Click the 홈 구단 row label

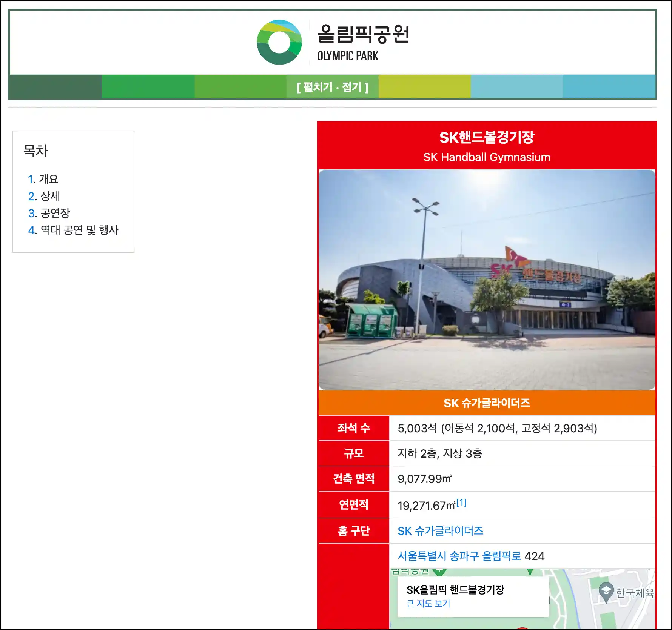pos(354,531)
